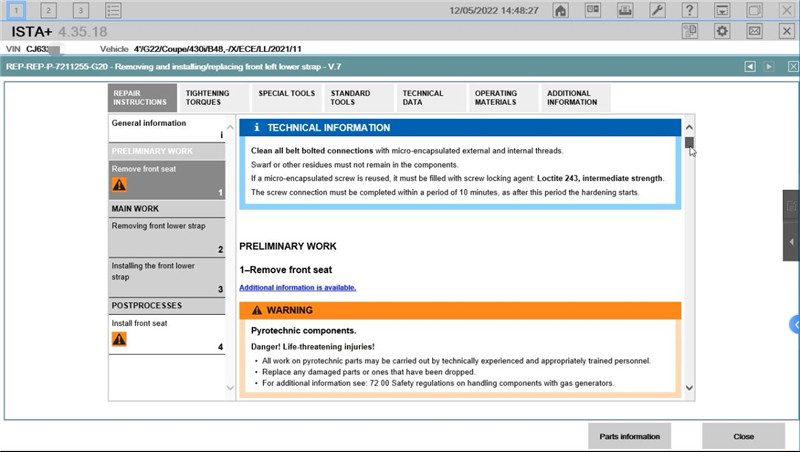Open the Repair Instructions tab
The width and height of the screenshot is (800, 452).
[x=142, y=97]
